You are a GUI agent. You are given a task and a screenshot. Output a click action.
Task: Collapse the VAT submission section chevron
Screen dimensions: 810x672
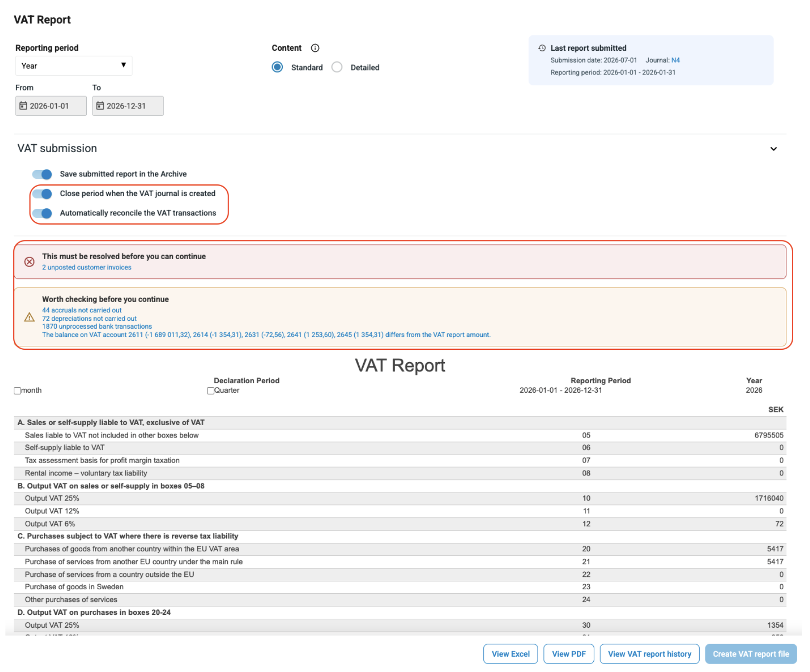click(x=774, y=149)
